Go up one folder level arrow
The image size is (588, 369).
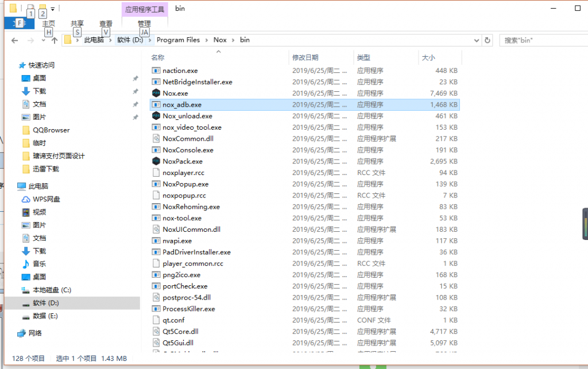[x=55, y=41]
